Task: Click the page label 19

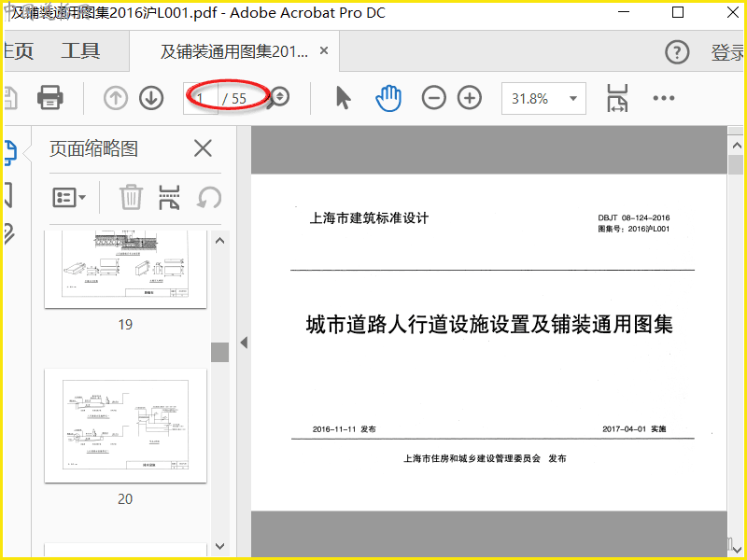Action: coord(125,324)
